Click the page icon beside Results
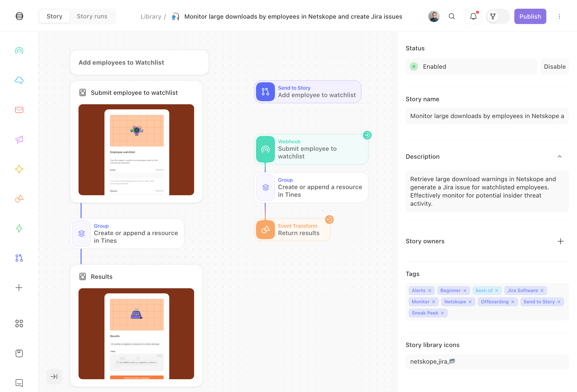 coord(83,276)
